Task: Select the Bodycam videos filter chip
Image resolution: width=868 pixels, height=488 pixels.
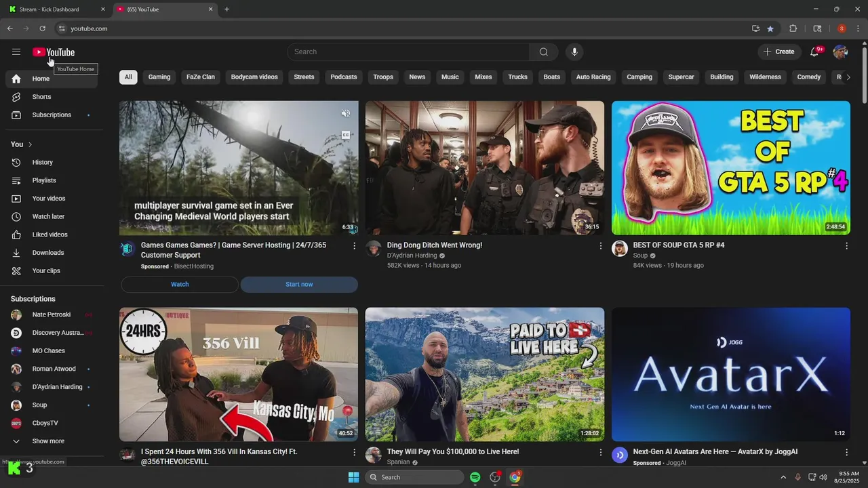Action: [254, 77]
